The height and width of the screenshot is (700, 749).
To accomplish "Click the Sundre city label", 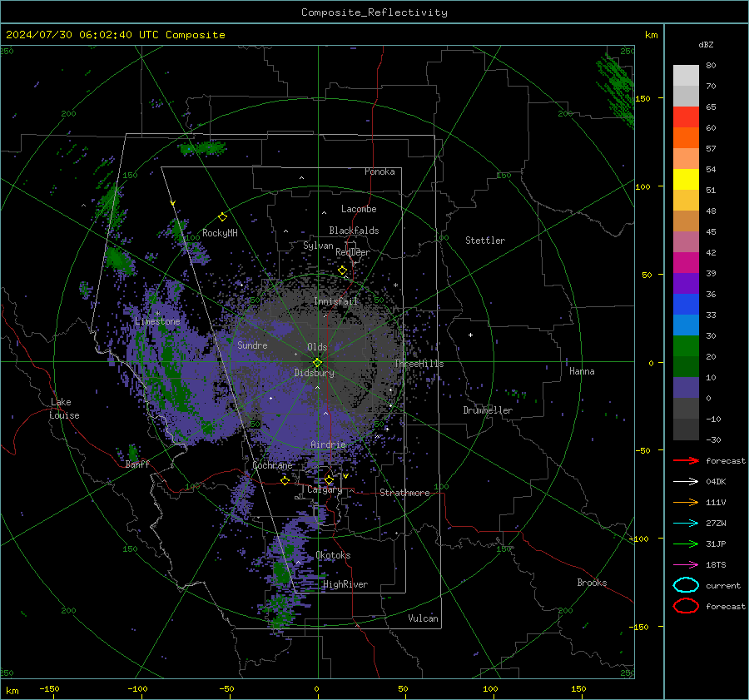I will 252,345.
